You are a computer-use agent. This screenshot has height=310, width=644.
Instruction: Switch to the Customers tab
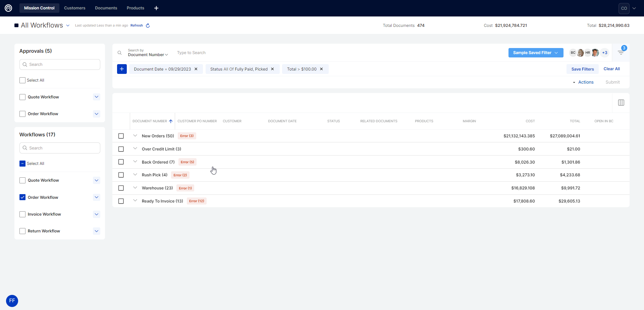(74, 8)
